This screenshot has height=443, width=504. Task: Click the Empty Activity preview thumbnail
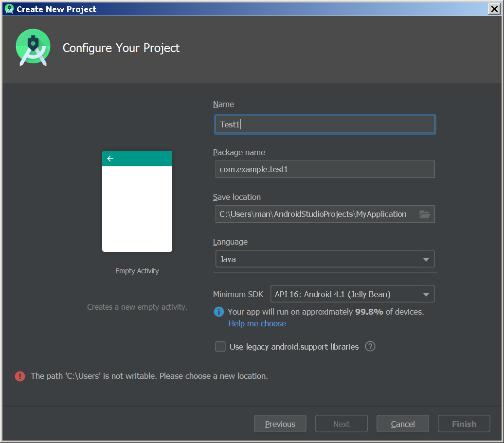[x=137, y=201]
